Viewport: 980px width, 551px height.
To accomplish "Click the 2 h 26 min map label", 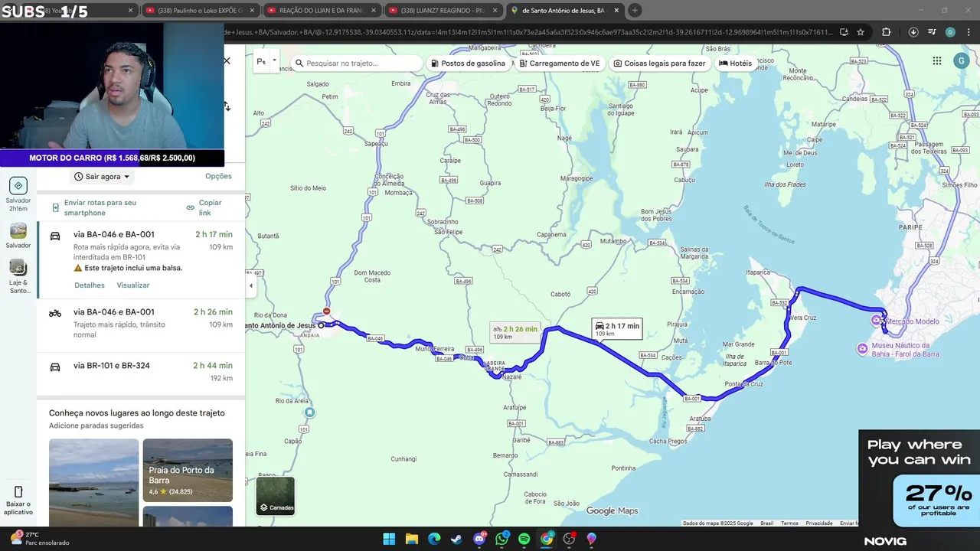I will coord(515,332).
